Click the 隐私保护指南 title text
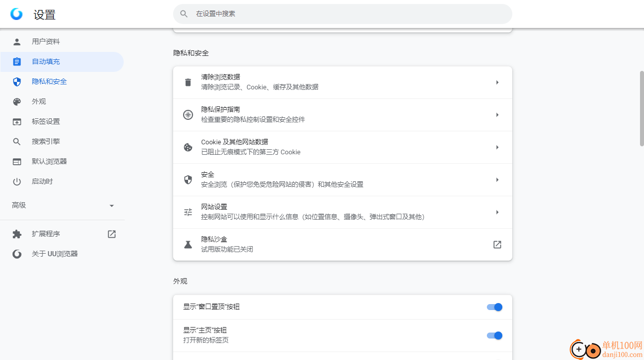Screen dimensions: 644x360 [220, 109]
